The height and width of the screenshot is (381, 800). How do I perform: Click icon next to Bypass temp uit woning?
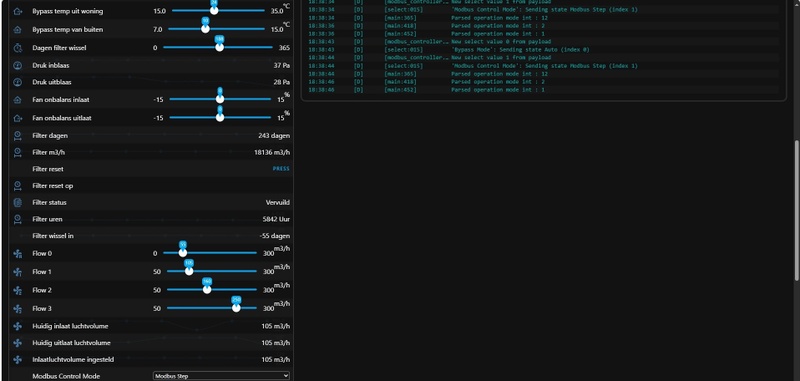(x=17, y=11)
